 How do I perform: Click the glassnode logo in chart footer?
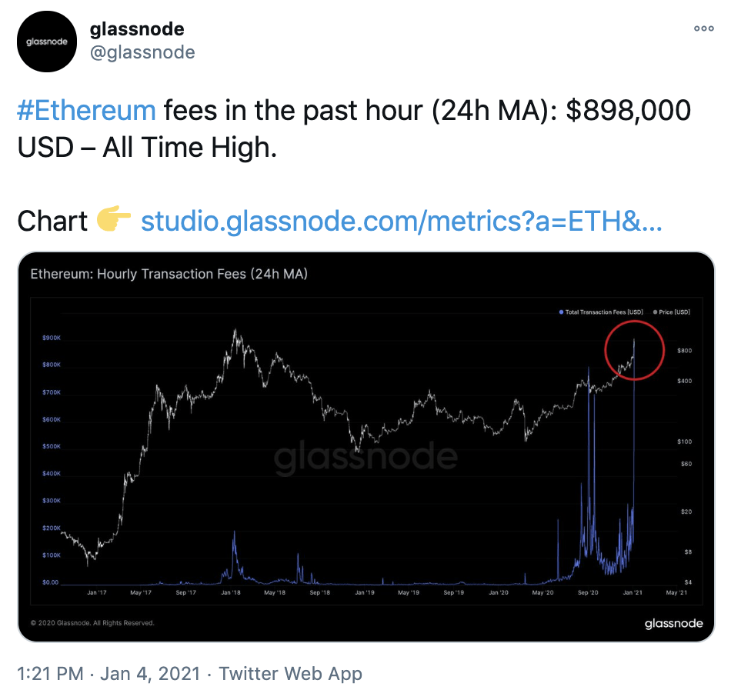(673, 623)
